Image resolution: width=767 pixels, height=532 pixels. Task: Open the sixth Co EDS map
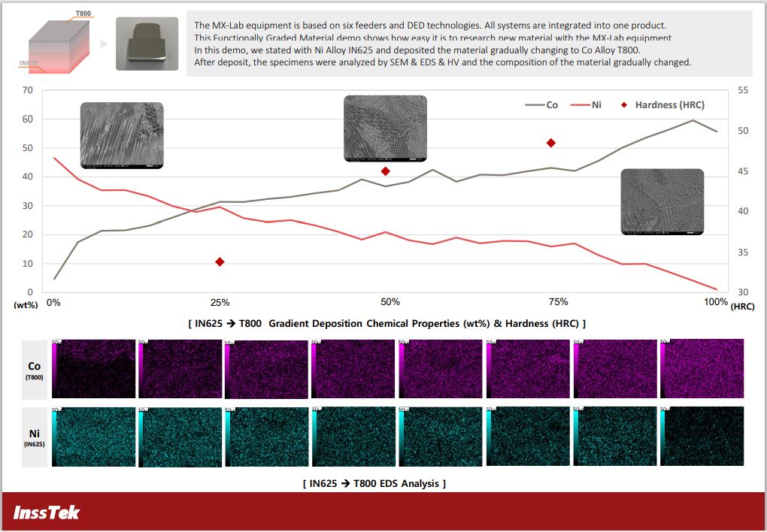(528, 369)
